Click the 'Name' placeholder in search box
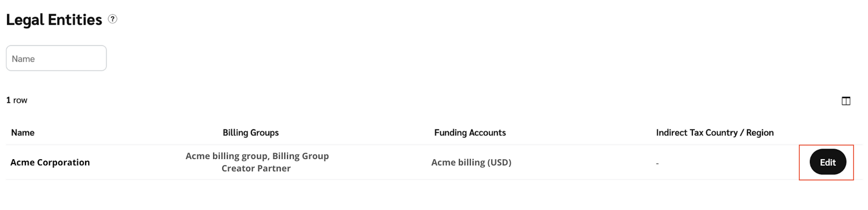This screenshot has width=868, height=210. pos(23,59)
